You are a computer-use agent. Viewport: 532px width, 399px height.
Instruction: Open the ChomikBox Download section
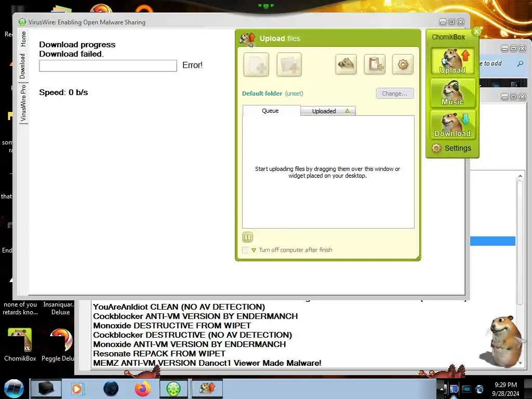pyautogui.click(x=453, y=125)
